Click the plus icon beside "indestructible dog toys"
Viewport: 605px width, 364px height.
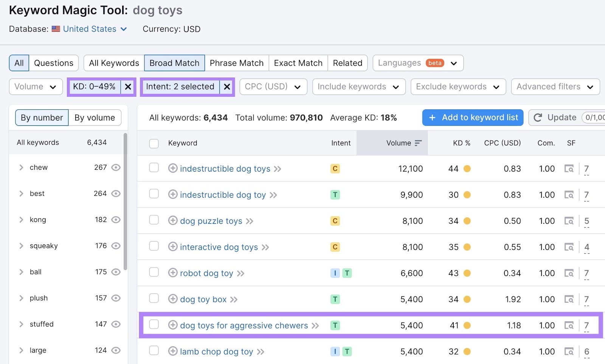173,169
